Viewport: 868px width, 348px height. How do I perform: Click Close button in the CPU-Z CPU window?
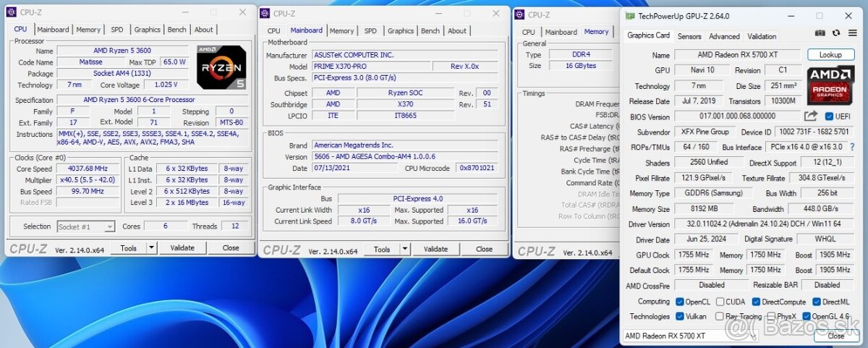point(231,247)
